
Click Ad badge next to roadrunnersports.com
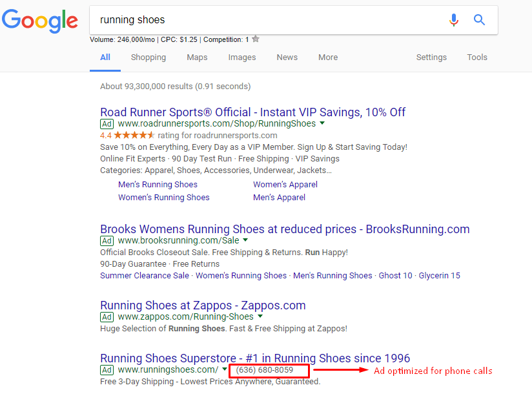pyautogui.click(x=107, y=124)
